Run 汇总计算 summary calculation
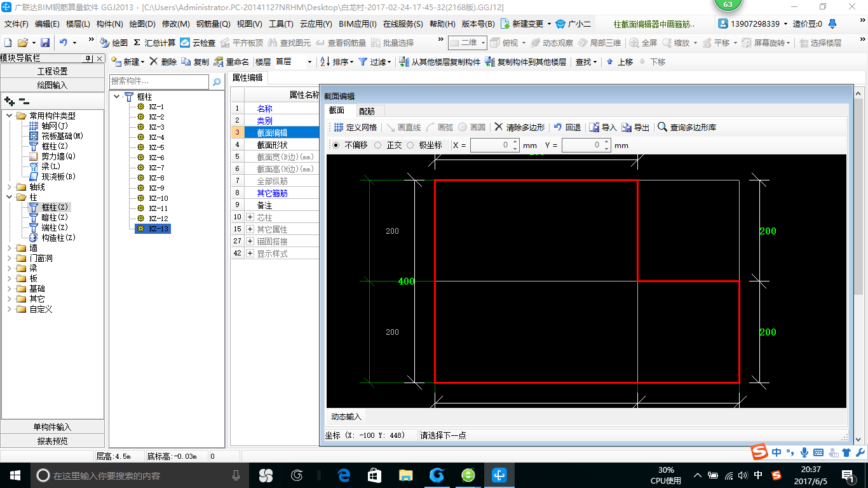The height and width of the screenshot is (488, 868). [154, 43]
